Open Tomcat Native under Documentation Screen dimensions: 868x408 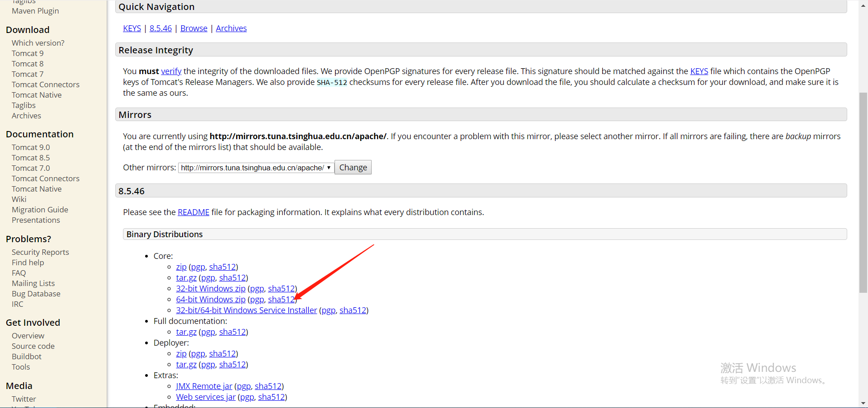click(37, 189)
